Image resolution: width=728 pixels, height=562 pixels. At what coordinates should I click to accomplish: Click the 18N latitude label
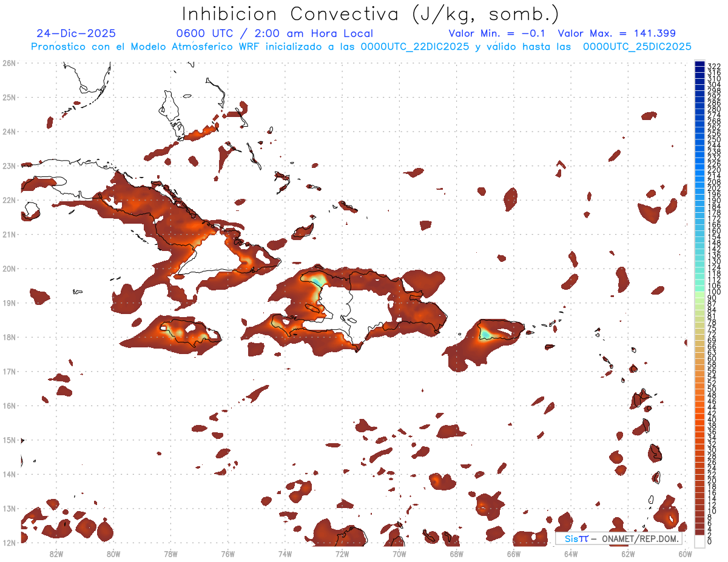click(8, 337)
